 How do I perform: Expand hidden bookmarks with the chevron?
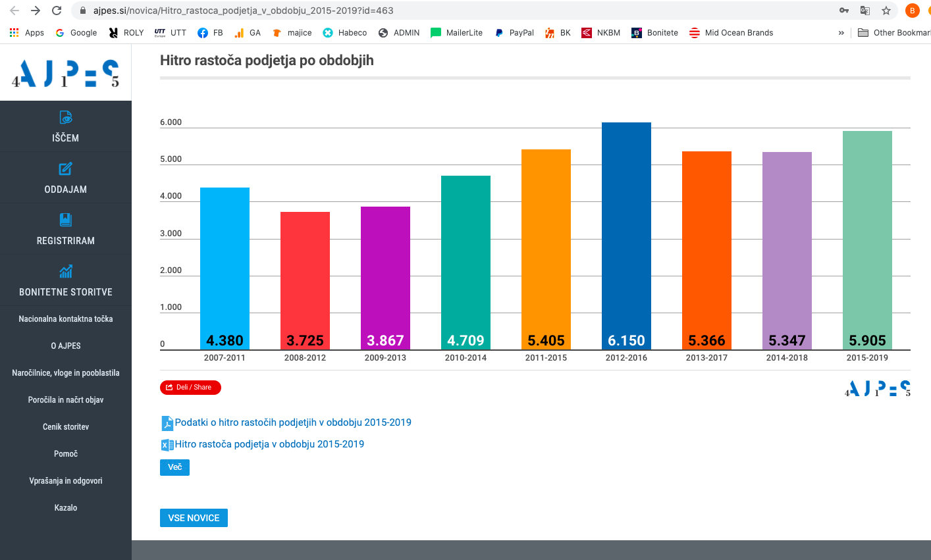841,33
